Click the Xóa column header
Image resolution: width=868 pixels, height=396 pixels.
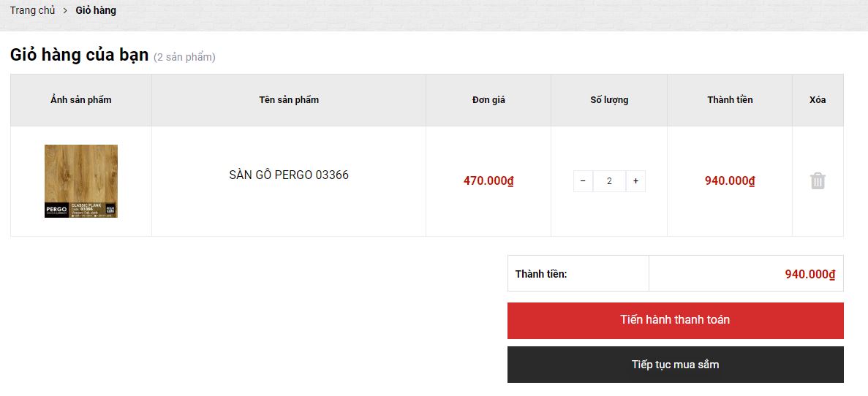pyautogui.click(x=818, y=100)
